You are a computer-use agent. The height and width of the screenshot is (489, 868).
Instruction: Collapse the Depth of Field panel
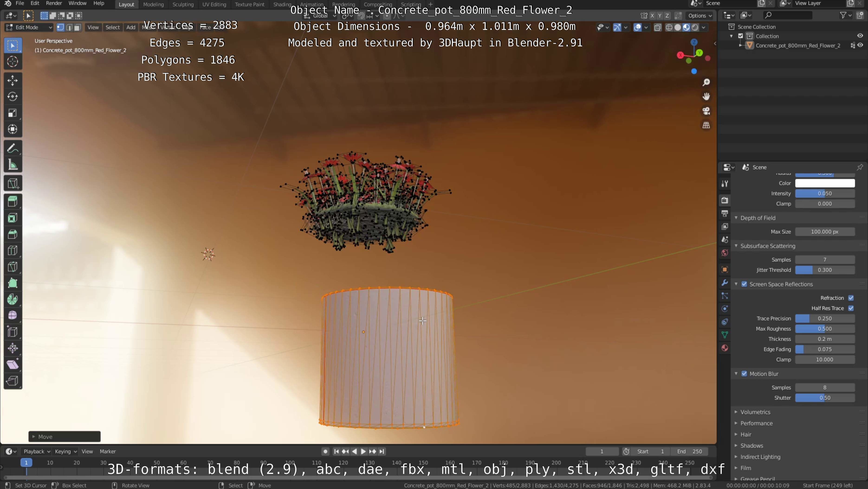758,218
